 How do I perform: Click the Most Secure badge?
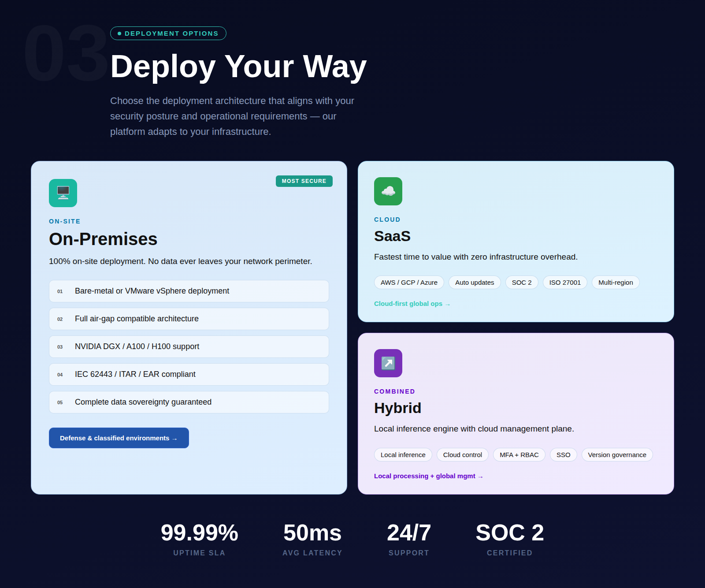[x=304, y=181]
